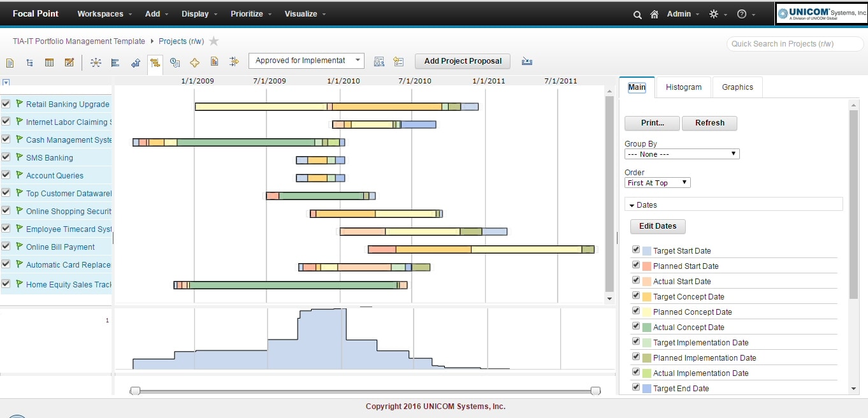The width and height of the screenshot is (868, 418).
Task: Click the icon right after the filter dropdown
Action: 379,62
